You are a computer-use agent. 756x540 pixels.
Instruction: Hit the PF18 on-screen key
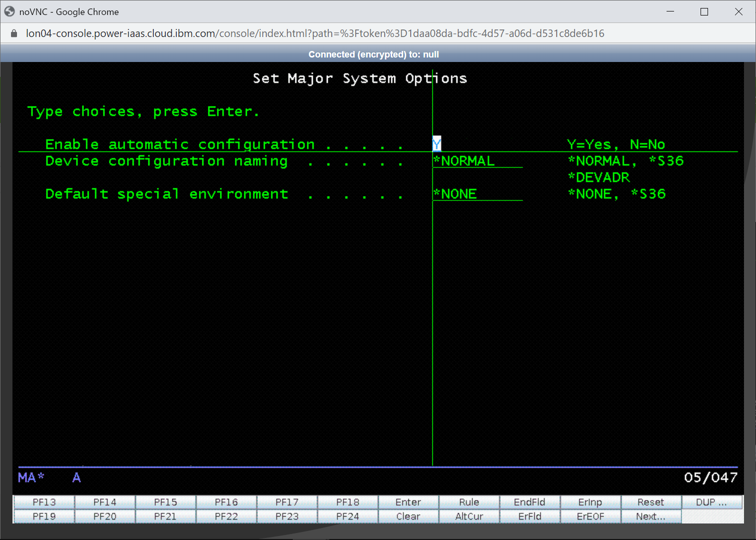tap(348, 502)
